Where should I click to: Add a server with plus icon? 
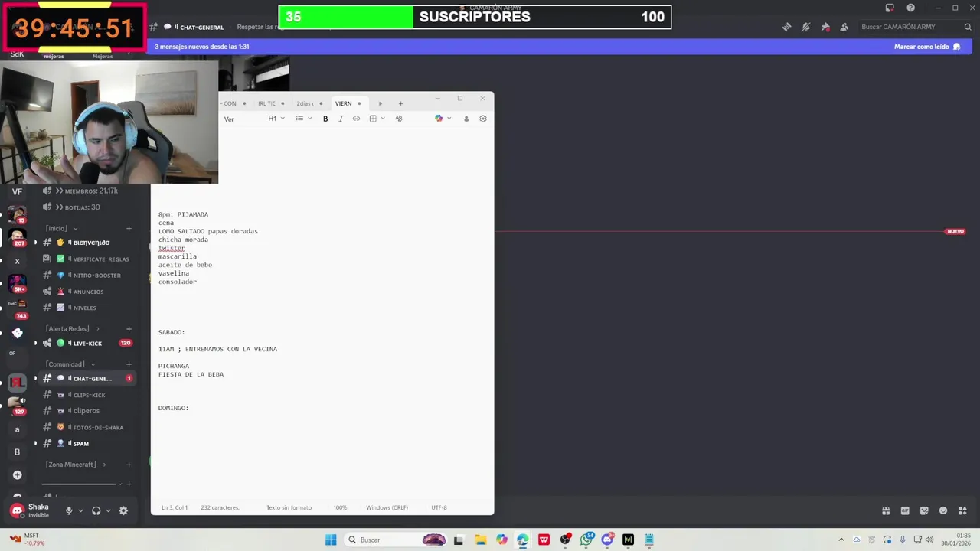pos(17,475)
